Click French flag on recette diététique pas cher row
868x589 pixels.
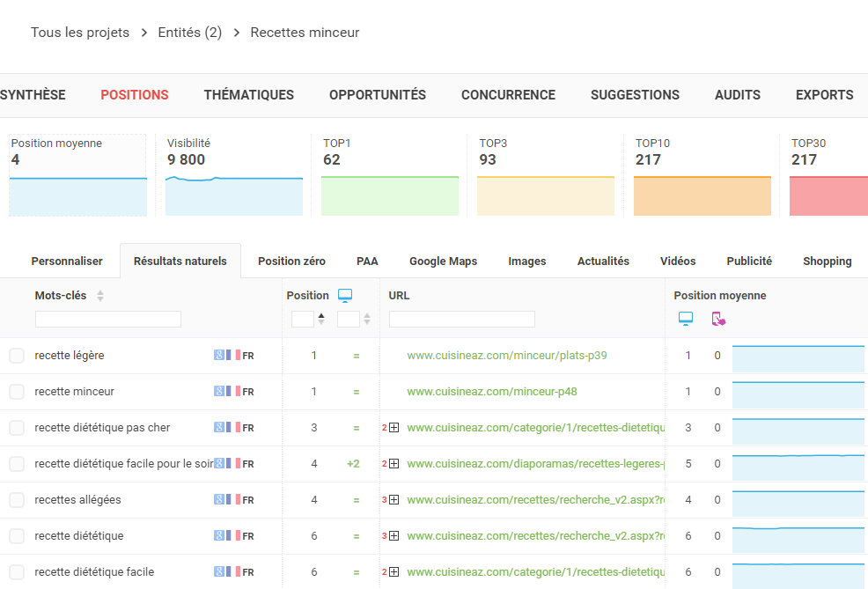233,427
